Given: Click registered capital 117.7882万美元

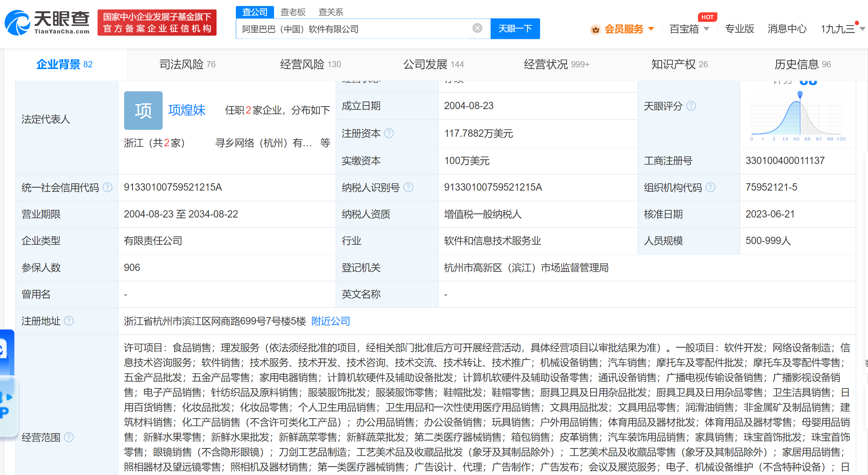Looking at the screenshot, I should tap(479, 133).
